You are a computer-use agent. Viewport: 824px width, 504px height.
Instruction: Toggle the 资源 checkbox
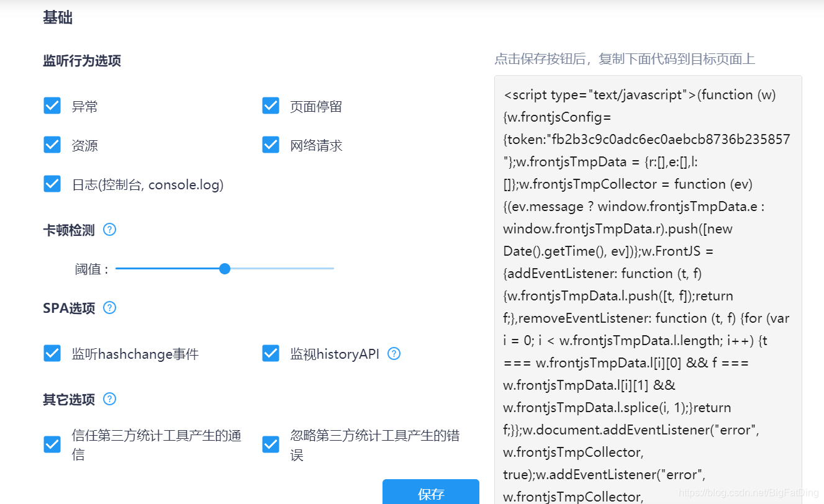(52, 145)
